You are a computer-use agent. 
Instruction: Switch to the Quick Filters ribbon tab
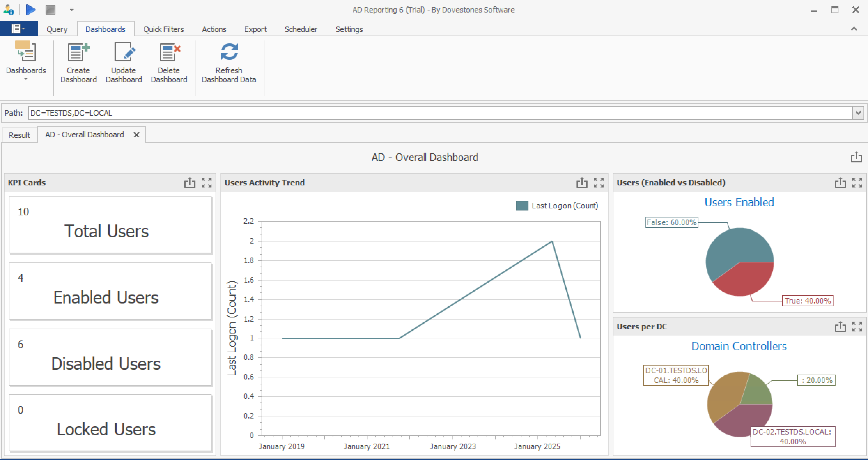click(x=163, y=29)
